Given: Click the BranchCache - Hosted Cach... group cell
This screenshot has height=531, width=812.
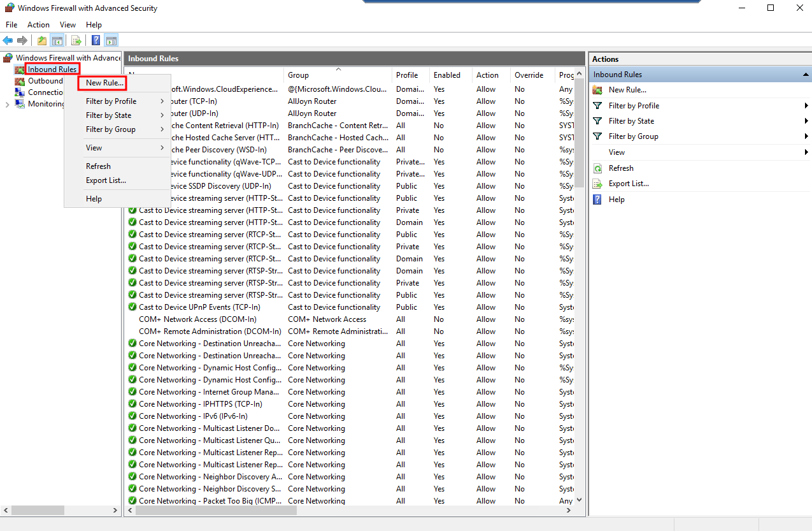Looking at the screenshot, I should (x=338, y=138).
